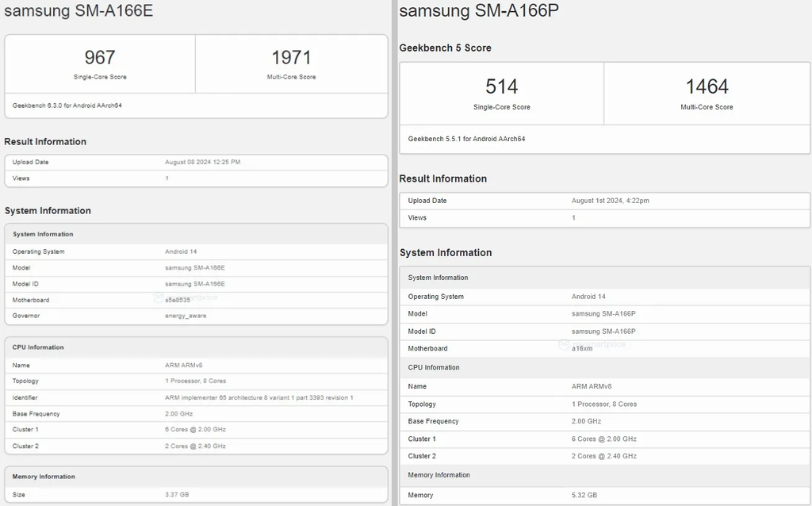Click the "Single-Core Score" label under 514
The height and width of the screenshot is (506, 812).
[x=501, y=107]
